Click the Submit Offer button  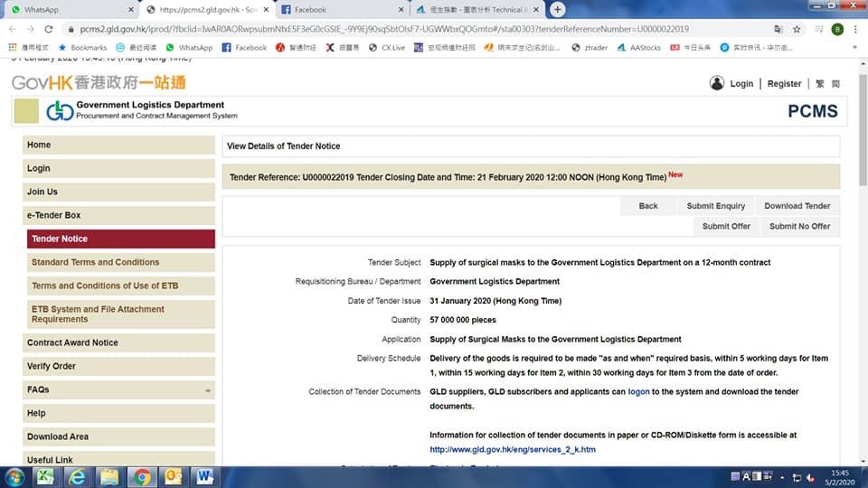click(726, 226)
